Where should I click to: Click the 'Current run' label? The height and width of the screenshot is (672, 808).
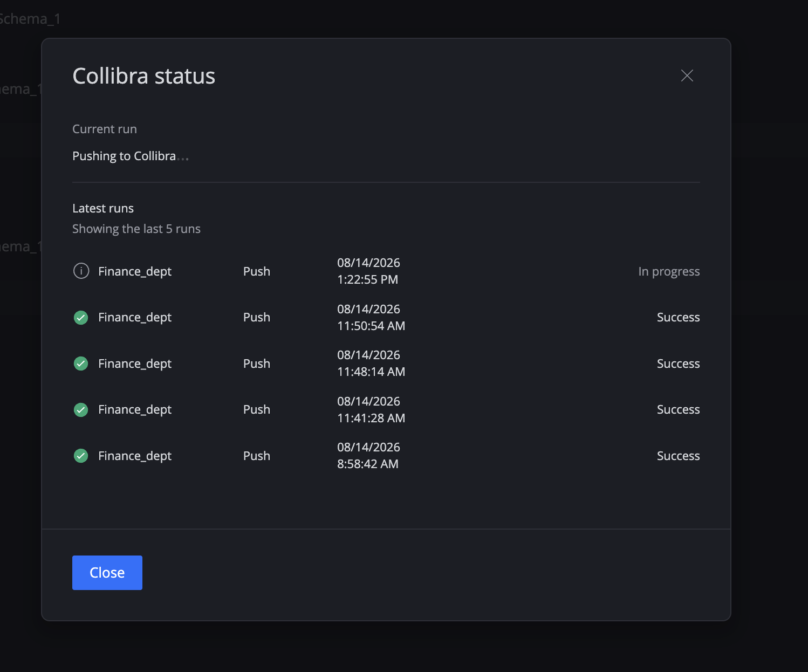pos(105,129)
